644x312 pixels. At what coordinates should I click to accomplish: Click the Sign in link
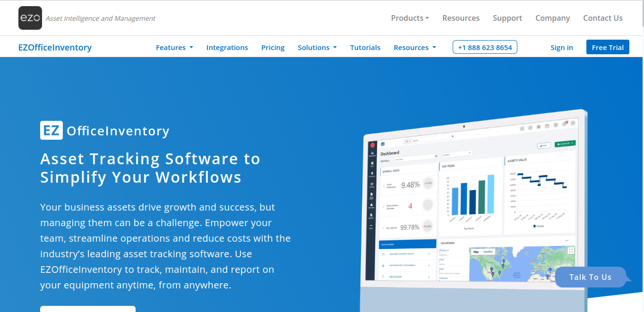[x=561, y=47]
